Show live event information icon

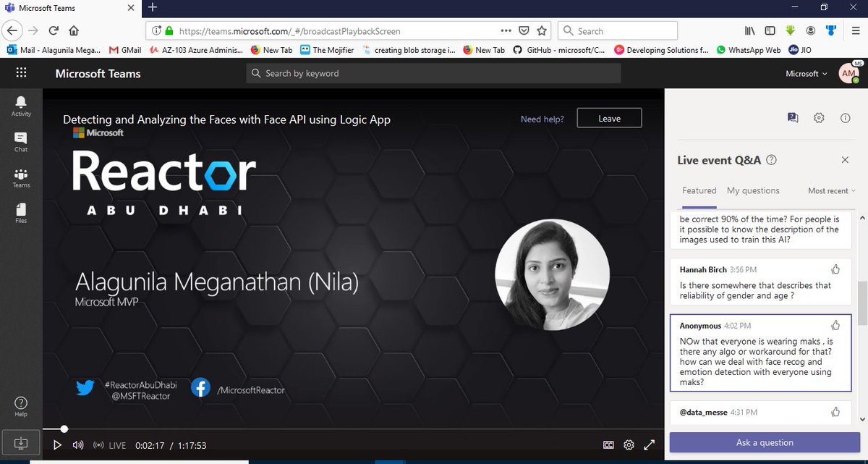tap(845, 117)
